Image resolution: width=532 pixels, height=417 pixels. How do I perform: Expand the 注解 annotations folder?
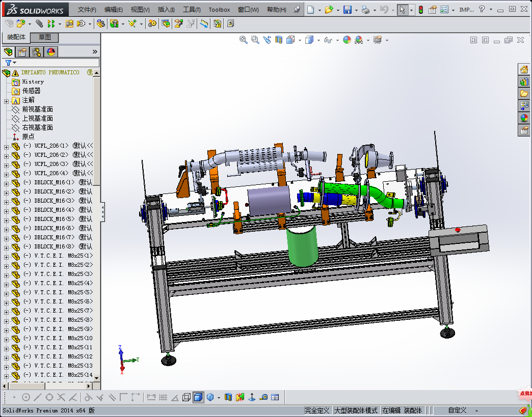pyautogui.click(x=6, y=100)
